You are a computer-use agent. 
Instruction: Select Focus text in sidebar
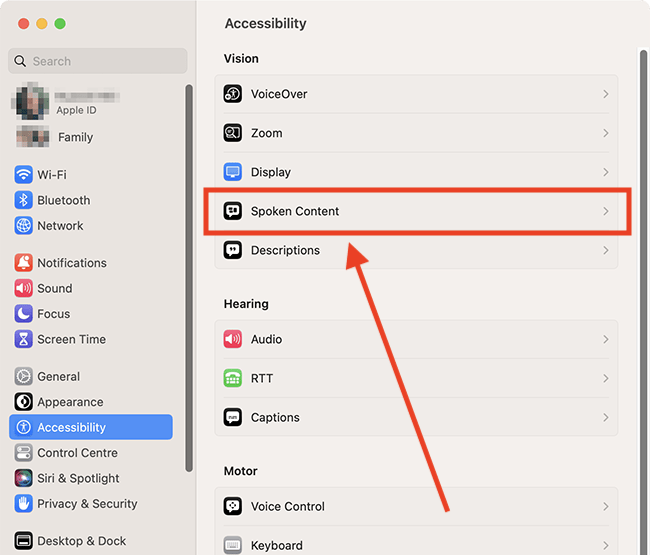click(x=53, y=314)
